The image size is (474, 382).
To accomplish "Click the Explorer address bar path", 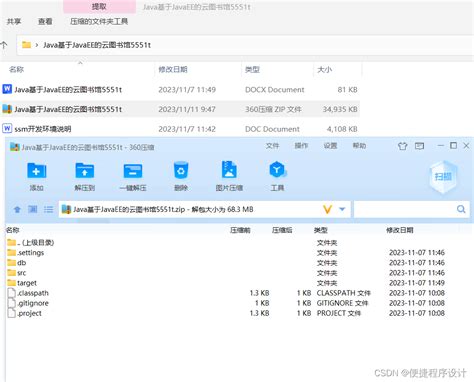I will tap(97, 45).
